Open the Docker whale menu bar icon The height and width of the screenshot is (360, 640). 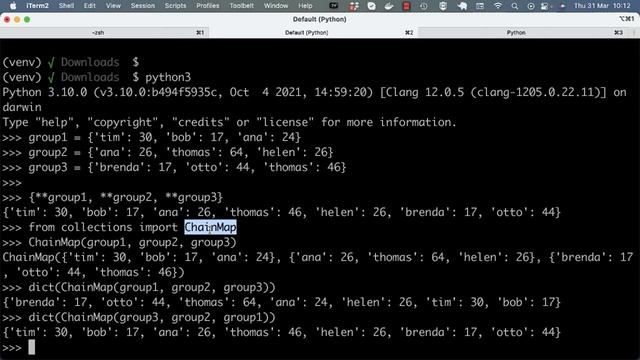point(389,6)
